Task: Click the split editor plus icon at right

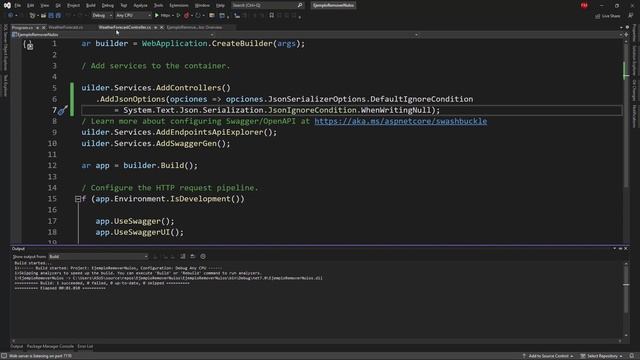Action: click(x=627, y=35)
